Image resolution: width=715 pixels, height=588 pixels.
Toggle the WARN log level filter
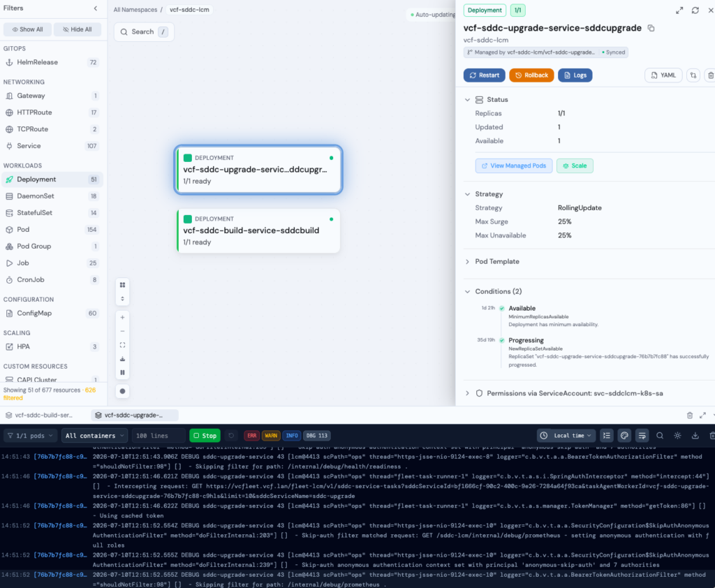point(271,436)
